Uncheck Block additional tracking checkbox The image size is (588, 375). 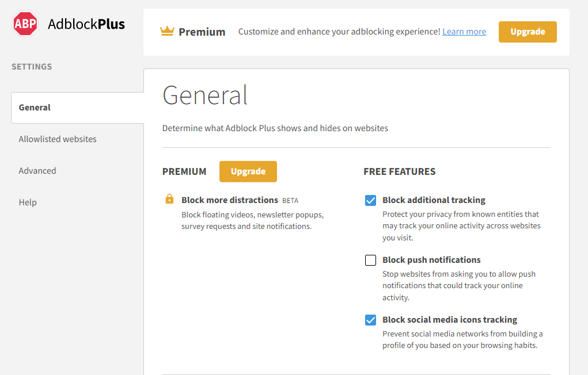tap(370, 200)
